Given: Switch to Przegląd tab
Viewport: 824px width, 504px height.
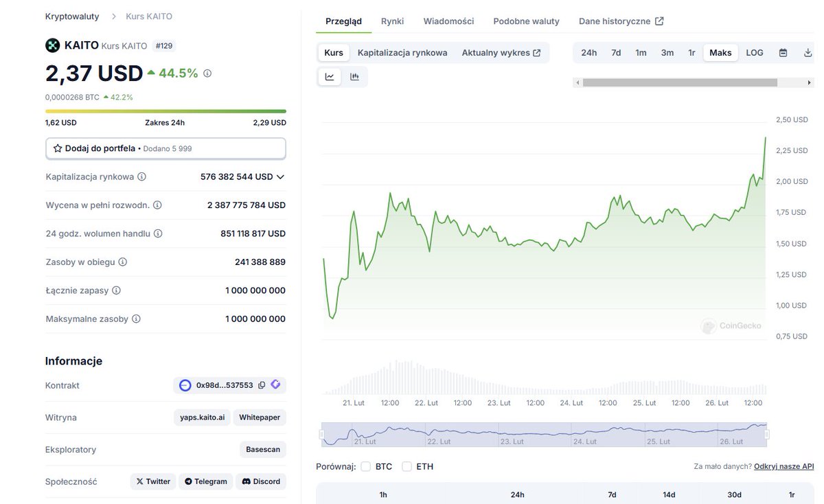Looking at the screenshot, I should click(x=343, y=21).
